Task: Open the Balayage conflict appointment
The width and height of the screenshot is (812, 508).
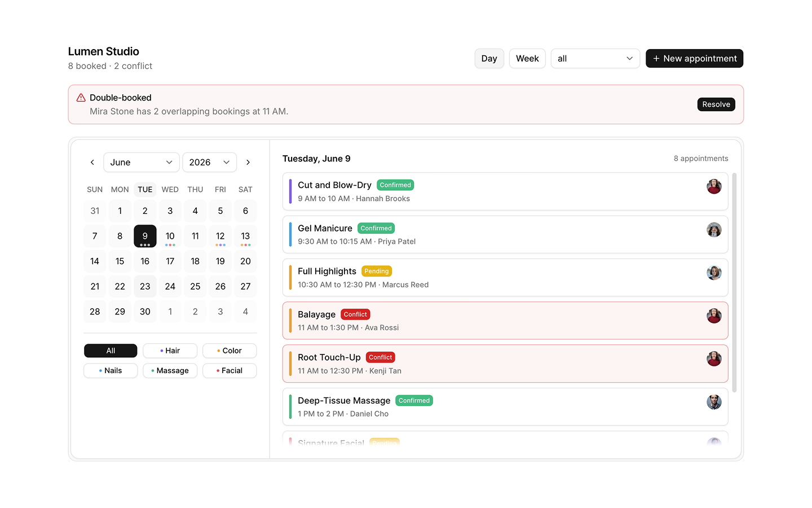Action: pos(505,321)
